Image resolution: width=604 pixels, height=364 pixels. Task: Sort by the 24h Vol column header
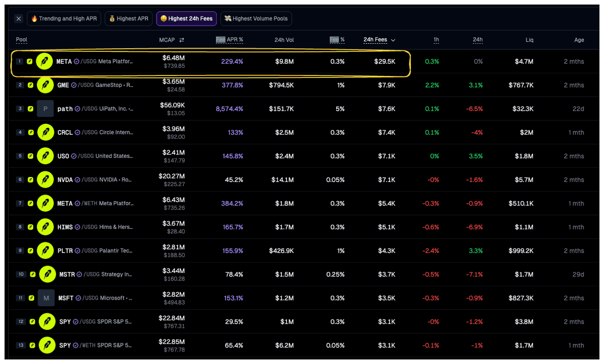[x=284, y=40]
